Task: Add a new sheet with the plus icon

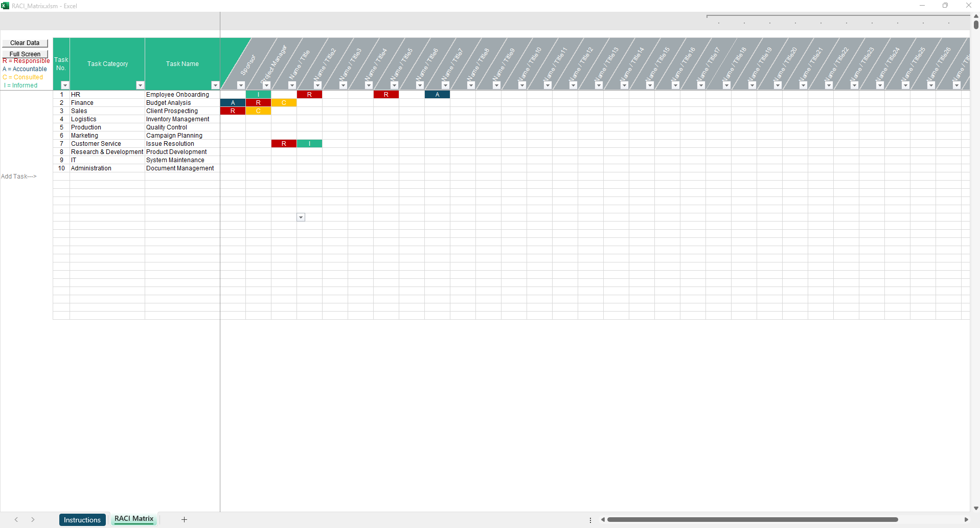Action: [184, 520]
